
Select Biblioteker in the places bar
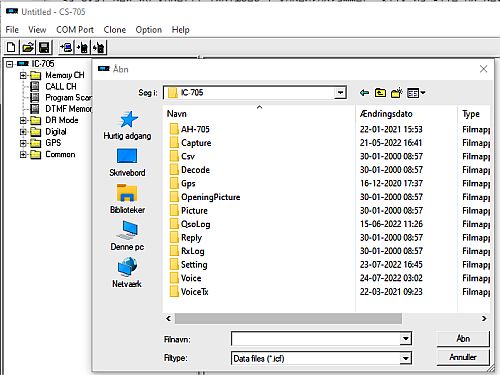127,199
